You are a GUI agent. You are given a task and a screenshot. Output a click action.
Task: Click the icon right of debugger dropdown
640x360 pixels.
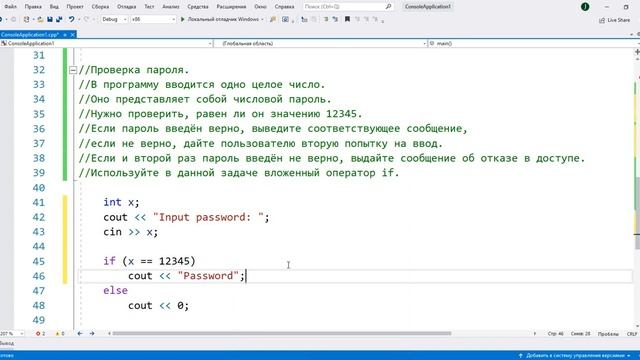tap(273, 19)
